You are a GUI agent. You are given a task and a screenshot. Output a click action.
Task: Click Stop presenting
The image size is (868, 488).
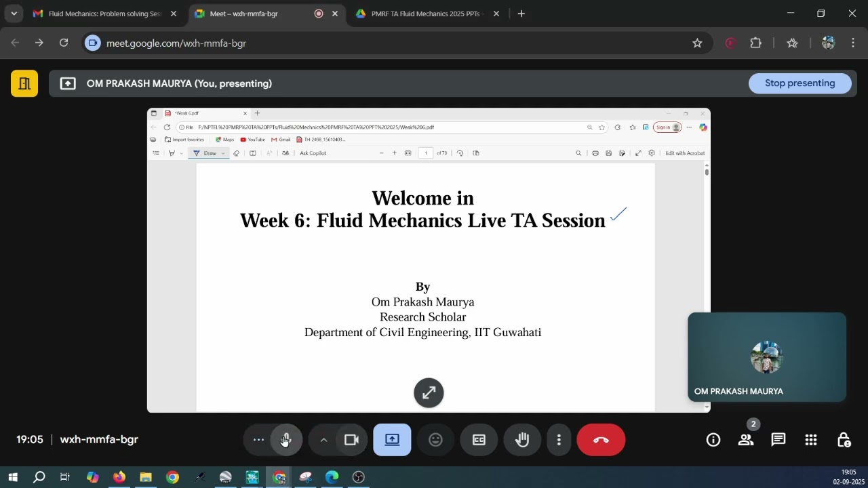coord(800,83)
